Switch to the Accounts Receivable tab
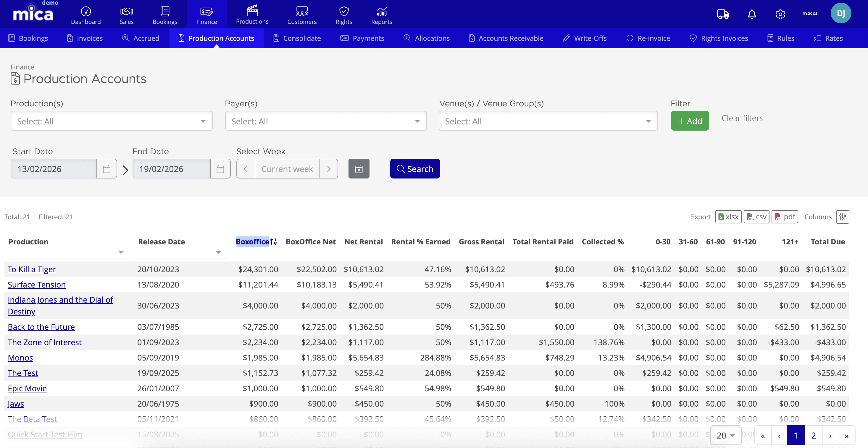868x448 pixels. coord(505,38)
